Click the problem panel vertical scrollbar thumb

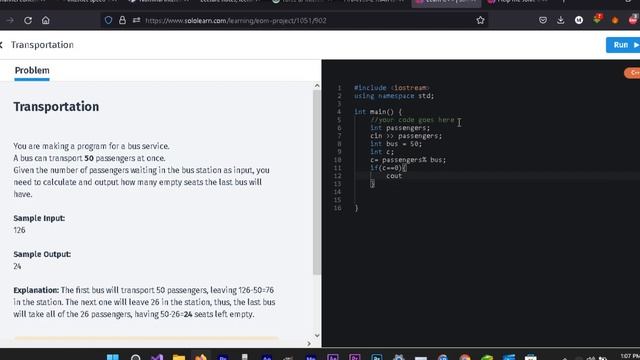(317, 182)
